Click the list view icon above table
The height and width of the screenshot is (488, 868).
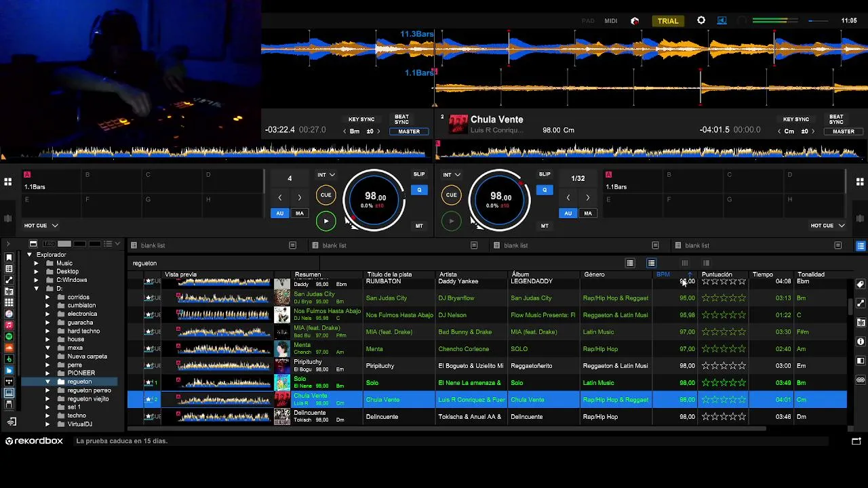pyautogui.click(x=630, y=263)
